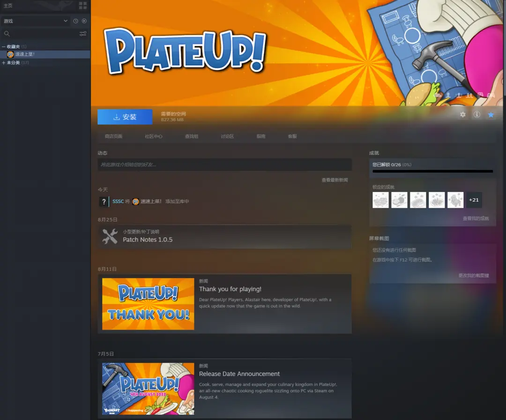Collapse the 收藏夹 category

(x=4, y=46)
